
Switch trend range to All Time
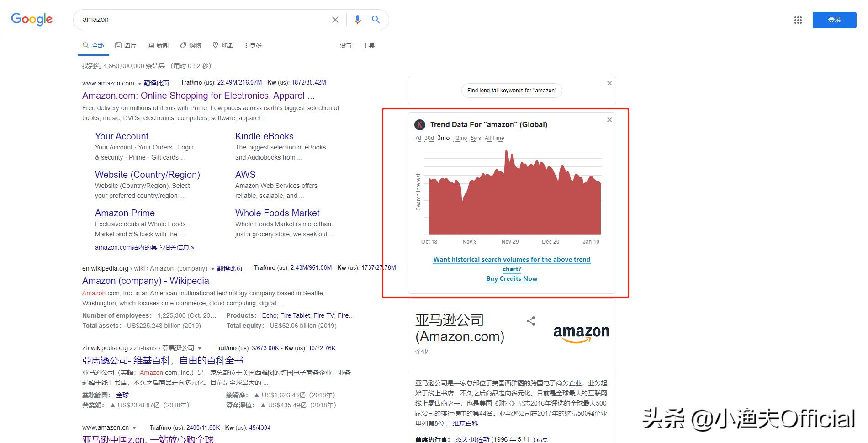(494, 138)
